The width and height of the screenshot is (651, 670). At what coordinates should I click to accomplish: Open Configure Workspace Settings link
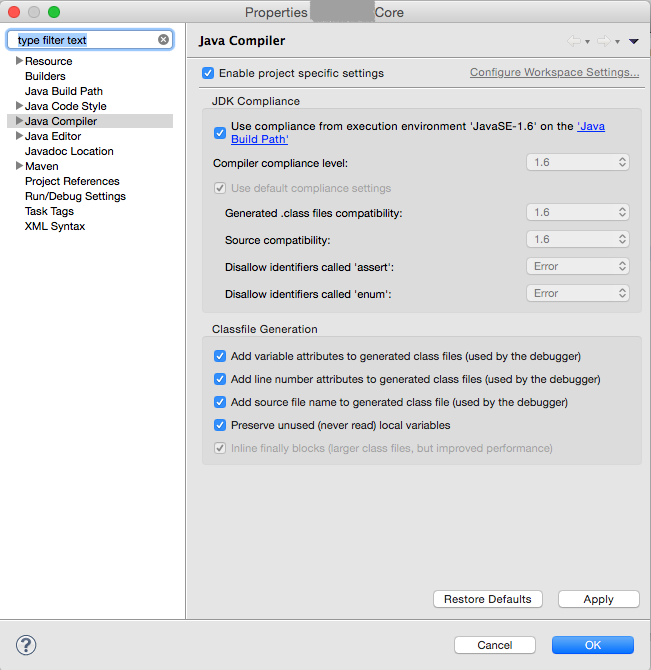pyautogui.click(x=554, y=72)
